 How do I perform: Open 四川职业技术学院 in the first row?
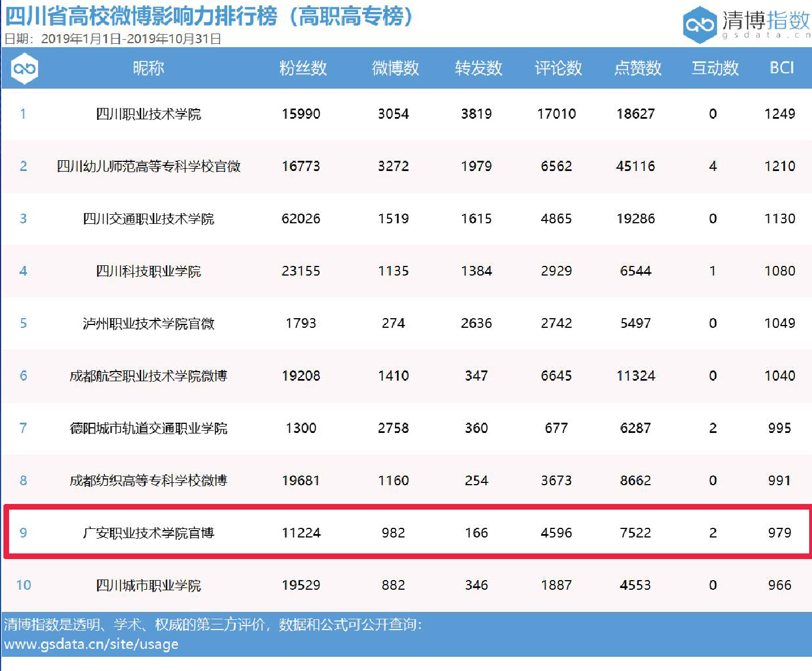click(148, 114)
